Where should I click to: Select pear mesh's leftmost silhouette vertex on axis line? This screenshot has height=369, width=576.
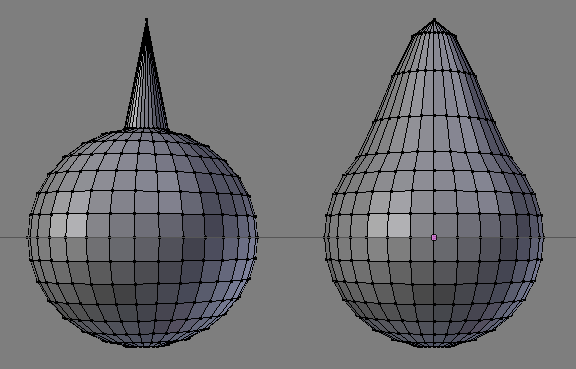point(325,237)
